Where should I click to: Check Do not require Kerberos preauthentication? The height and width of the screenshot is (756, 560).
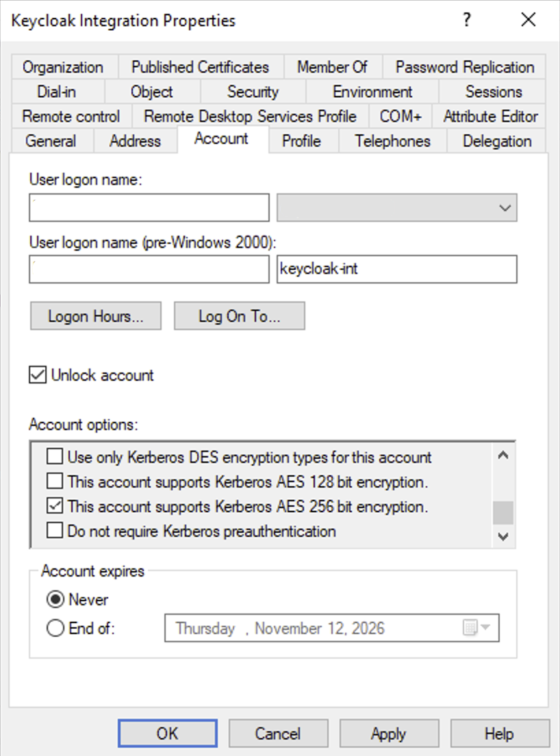coord(55,530)
